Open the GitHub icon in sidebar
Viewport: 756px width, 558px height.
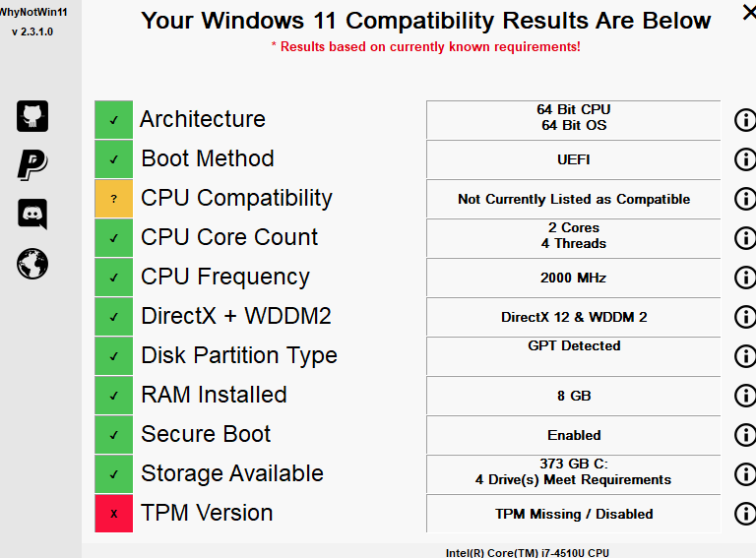32,116
